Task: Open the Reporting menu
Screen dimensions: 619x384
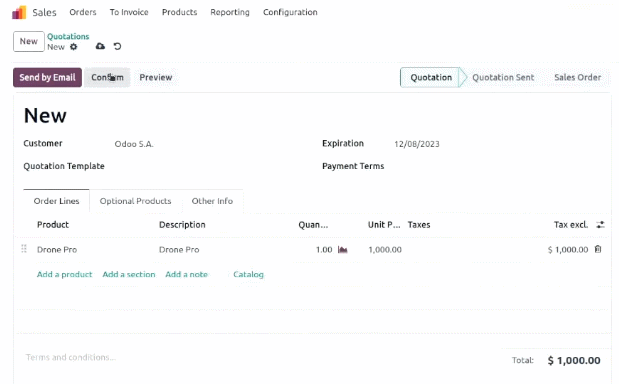Action: (230, 12)
